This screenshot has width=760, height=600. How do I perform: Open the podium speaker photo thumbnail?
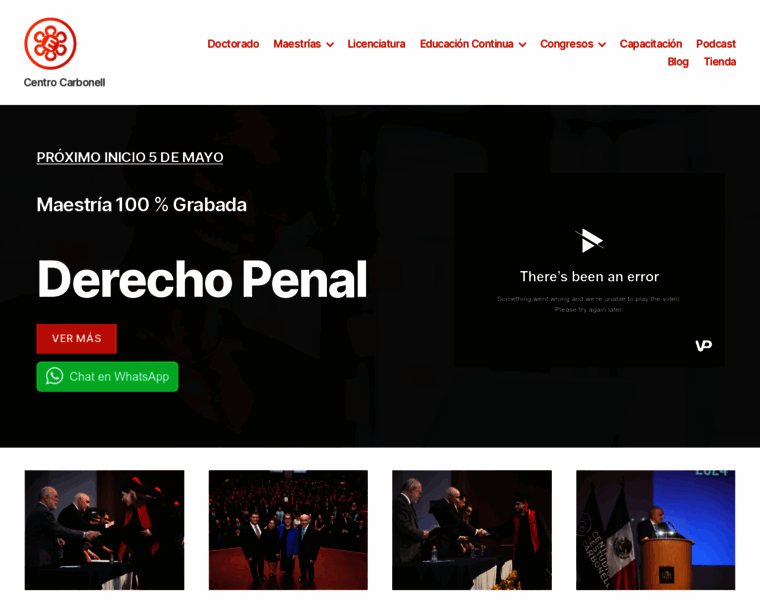click(655, 530)
